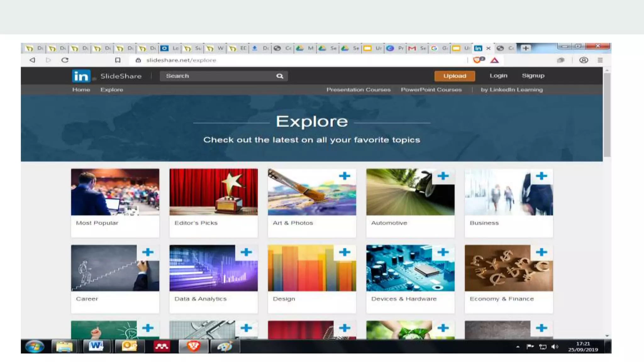Click the LinkedIn SlideShare logo

[x=81, y=76]
